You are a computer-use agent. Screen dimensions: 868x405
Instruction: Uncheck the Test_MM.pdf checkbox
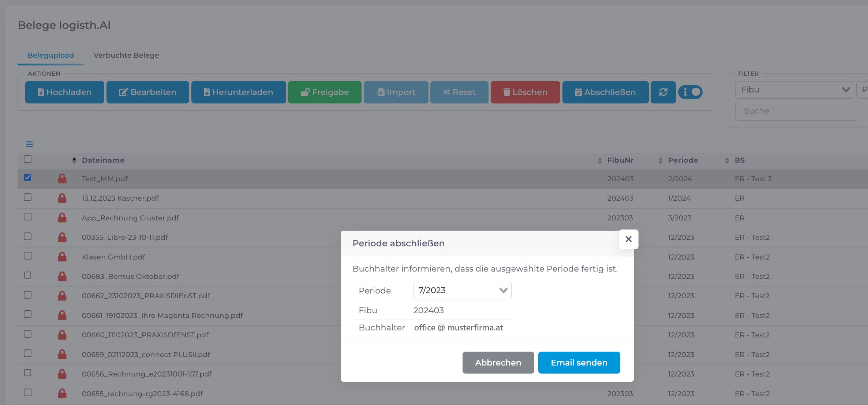point(27,178)
